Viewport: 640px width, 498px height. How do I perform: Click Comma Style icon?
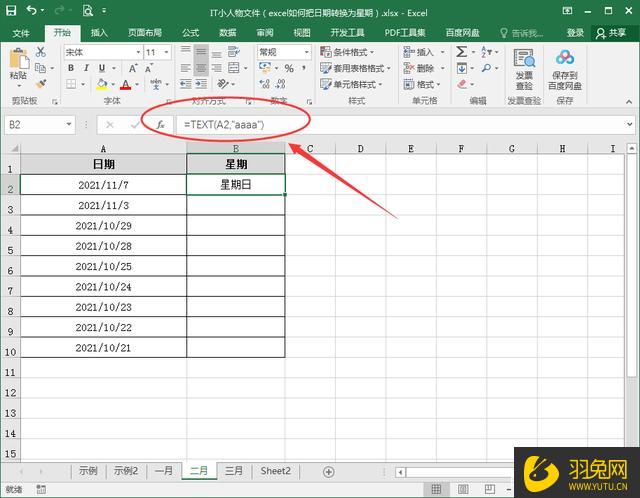click(304, 68)
